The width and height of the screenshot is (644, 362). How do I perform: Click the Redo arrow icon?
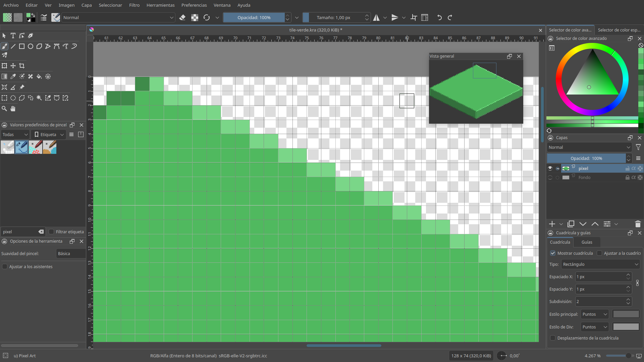coord(450,17)
